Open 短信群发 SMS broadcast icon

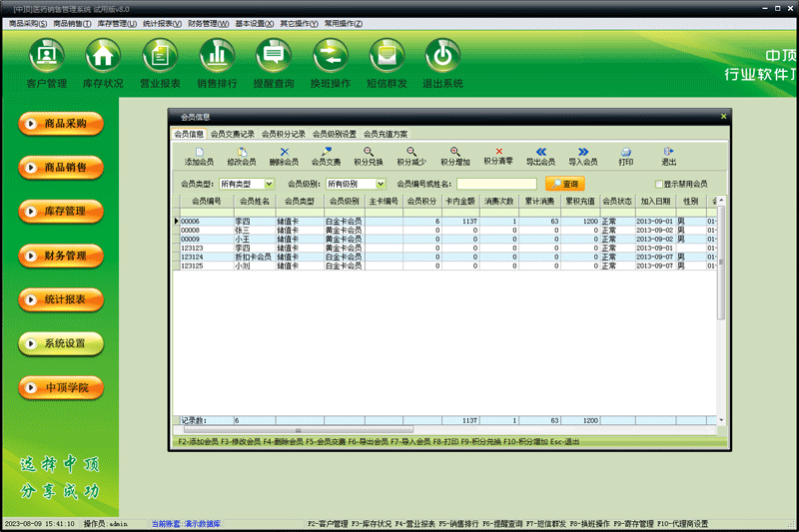coord(387,64)
